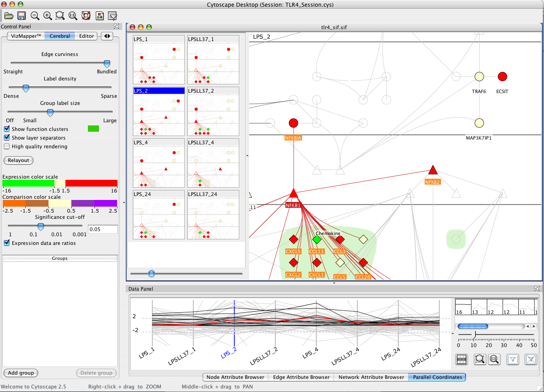Open the Network Attribute Browser tab

coord(371,377)
